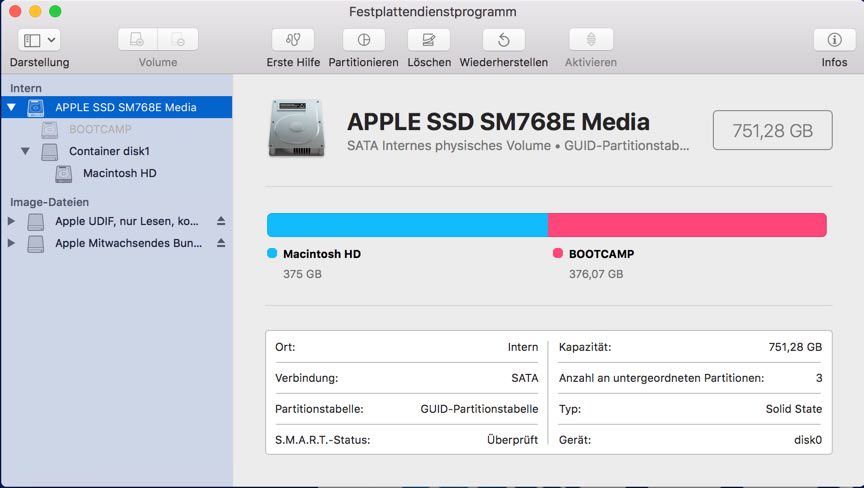Viewport: 864px width, 488px height.
Task: Open the Darstellung view dropdown
Action: pyautogui.click(x=40, y=40)
